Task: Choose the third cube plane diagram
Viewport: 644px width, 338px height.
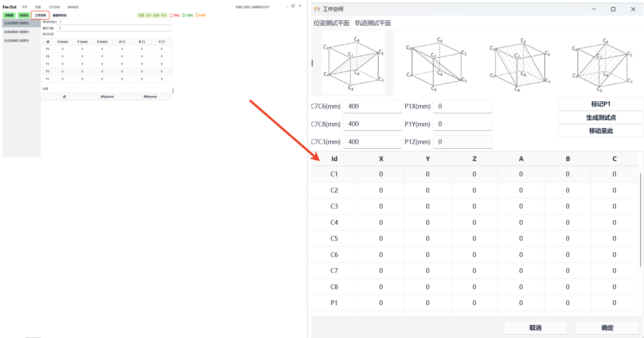Action: coord(521,63)
